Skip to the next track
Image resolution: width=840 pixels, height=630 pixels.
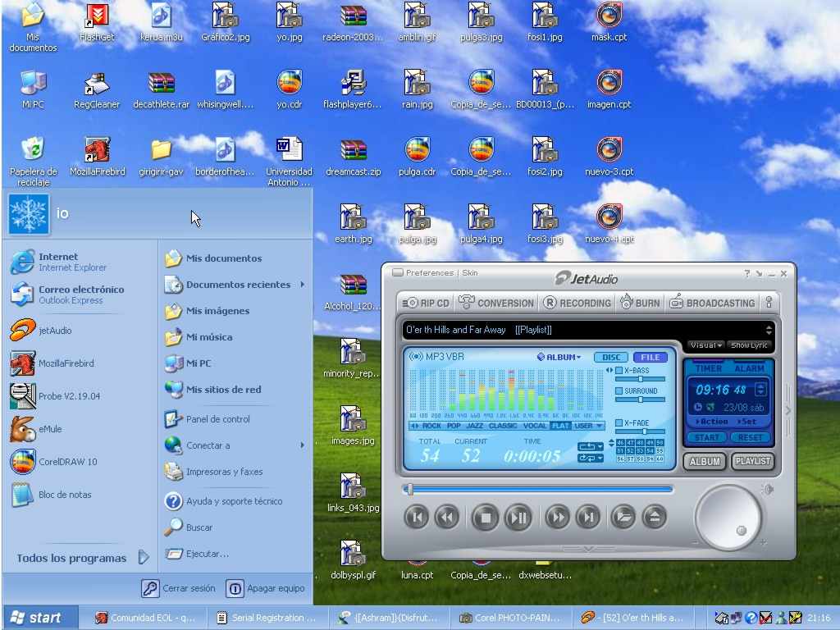pyautogui.click(x=587, y=517)
